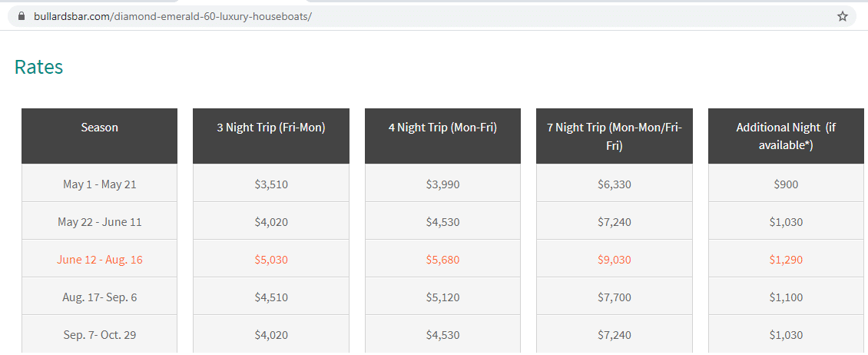Click the secure connection lock icon
868x355 pixels.
pyautogui.click(x=22, y=16)
